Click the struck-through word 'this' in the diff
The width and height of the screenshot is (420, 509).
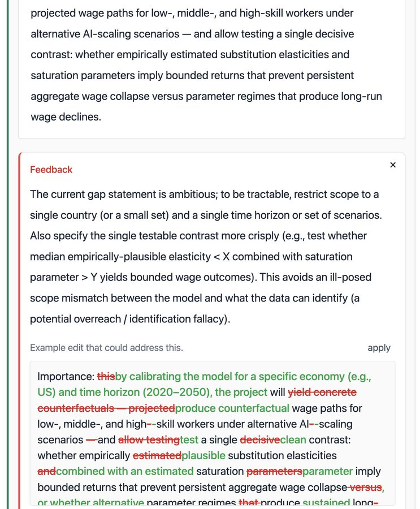click(106, 377)
